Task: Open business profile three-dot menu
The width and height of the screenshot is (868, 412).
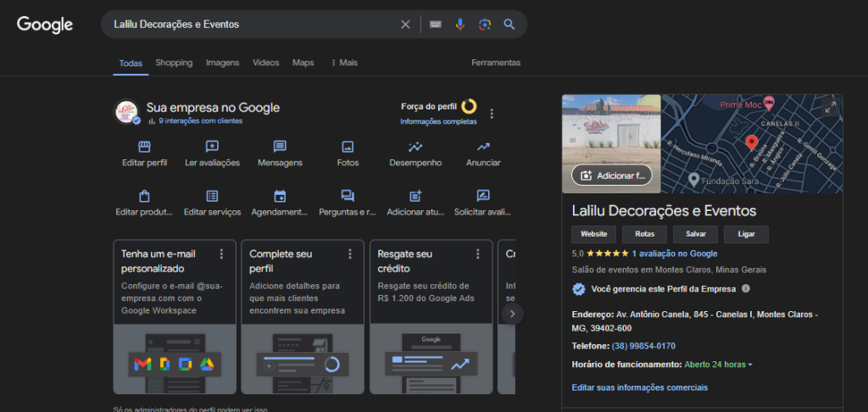Action: (492, 114)
